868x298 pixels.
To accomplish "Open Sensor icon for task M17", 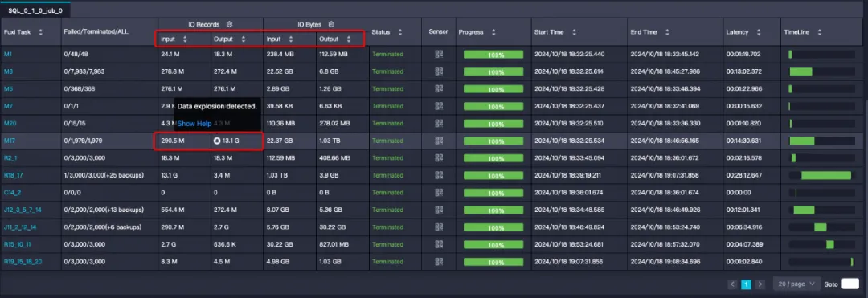I will pyautogui.click(x=439, y=141).
